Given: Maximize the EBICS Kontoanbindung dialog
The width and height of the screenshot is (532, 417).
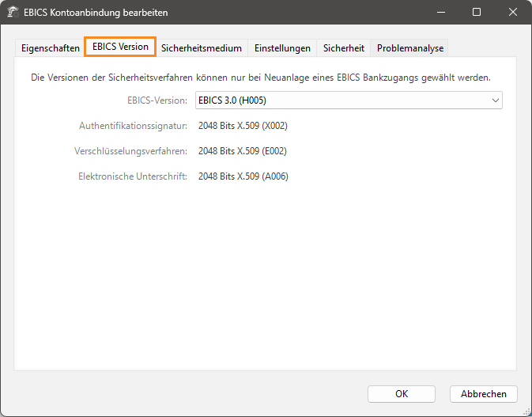Looking at the screenshot, I should [x=477, y=13].
